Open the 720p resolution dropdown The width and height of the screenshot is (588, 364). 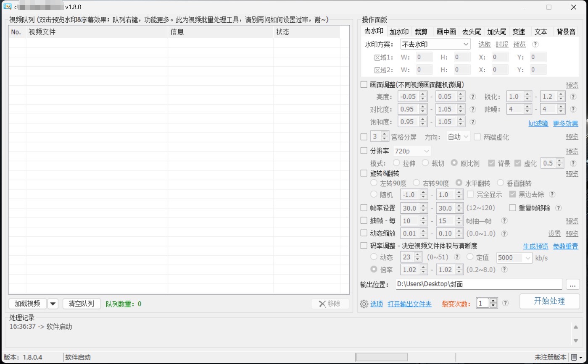(x=412, y=151)
